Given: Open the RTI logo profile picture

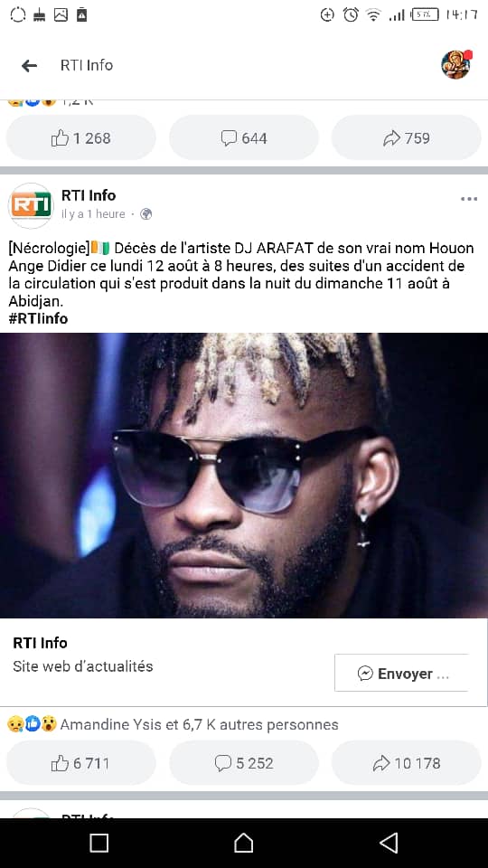Looking at the screenshot, I should click(31, 205).
